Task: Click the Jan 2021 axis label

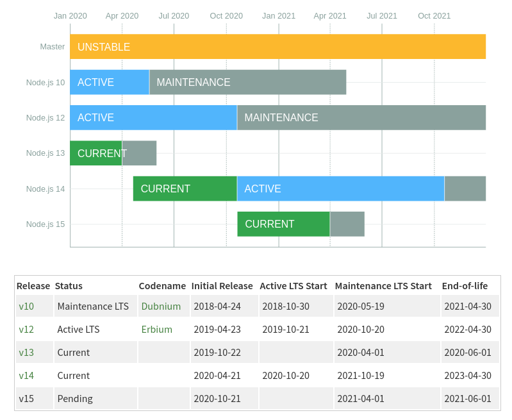Action: [x=279, y=15]
